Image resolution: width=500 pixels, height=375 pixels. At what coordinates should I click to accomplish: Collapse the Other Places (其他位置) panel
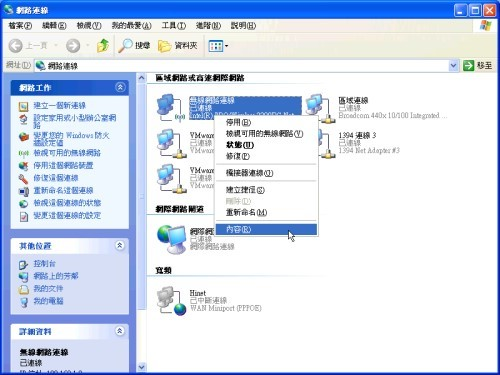coord(120,246)
